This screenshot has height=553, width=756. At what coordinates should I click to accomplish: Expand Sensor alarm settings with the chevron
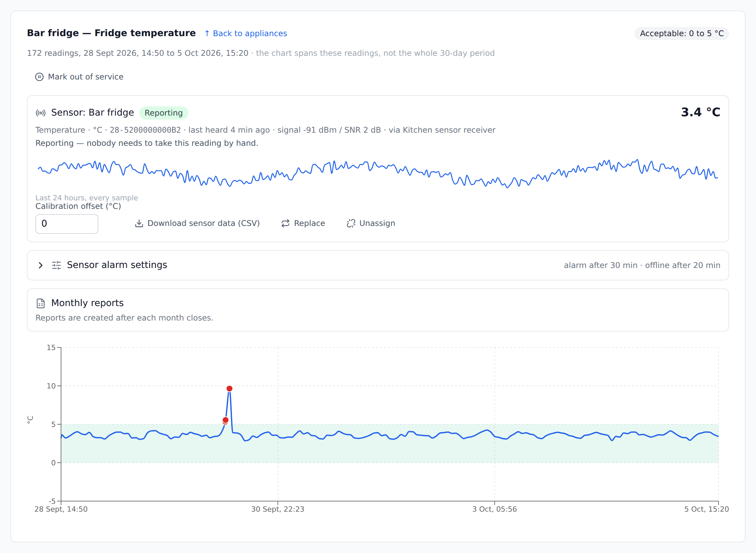click(x=40, y=265)
